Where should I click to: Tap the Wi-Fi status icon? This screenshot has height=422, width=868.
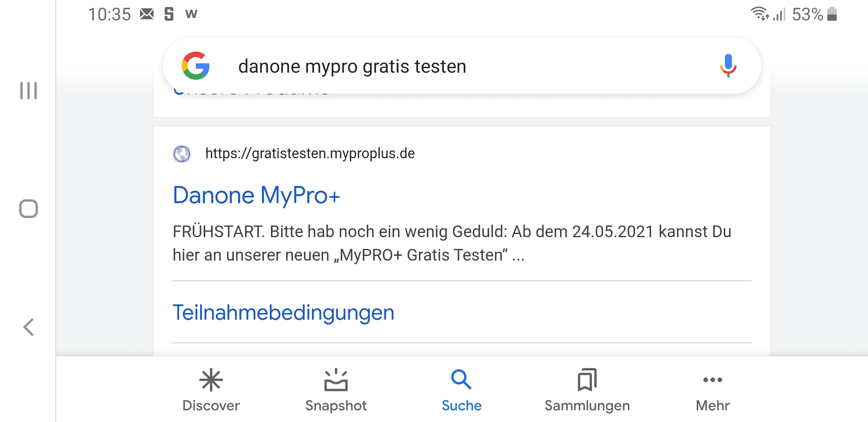point(760,14)
